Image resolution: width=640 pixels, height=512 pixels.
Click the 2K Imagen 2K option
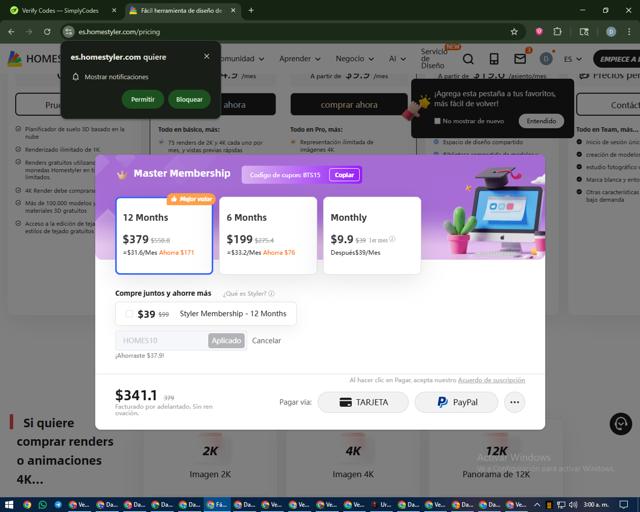(x=210, y=461)
